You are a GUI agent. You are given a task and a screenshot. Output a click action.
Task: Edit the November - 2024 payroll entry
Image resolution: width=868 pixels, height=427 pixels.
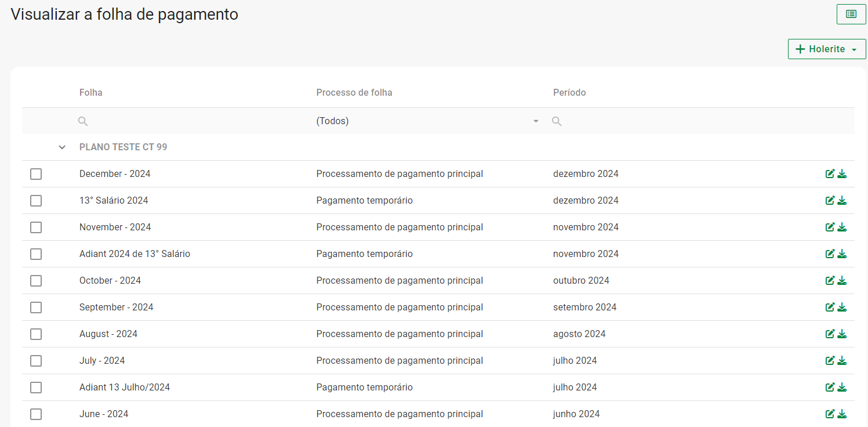(x=830, y=227)
